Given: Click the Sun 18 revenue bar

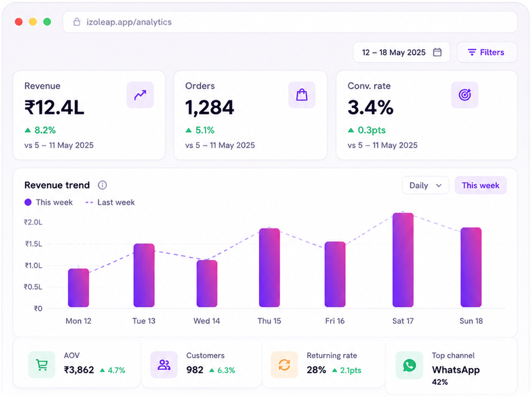Looking at the screenshot, I should pyautogui.click(x=471, y=267).
